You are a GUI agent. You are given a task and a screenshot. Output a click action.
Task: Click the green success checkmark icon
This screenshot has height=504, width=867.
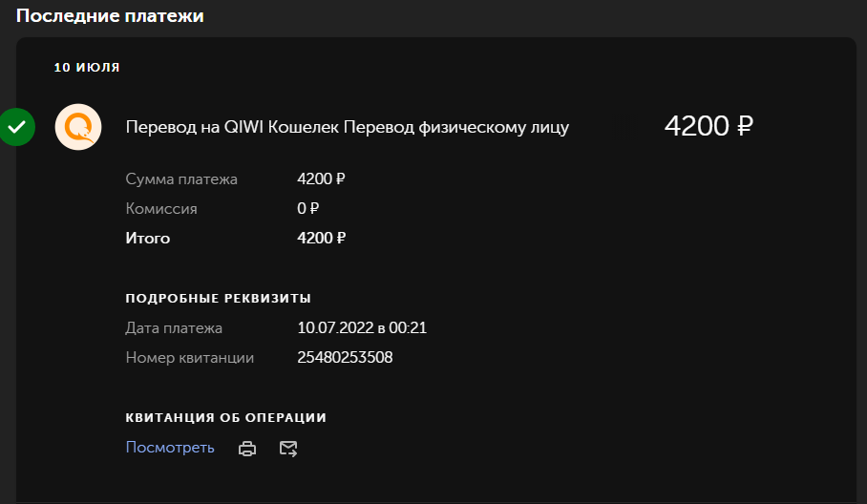(17, 127)
